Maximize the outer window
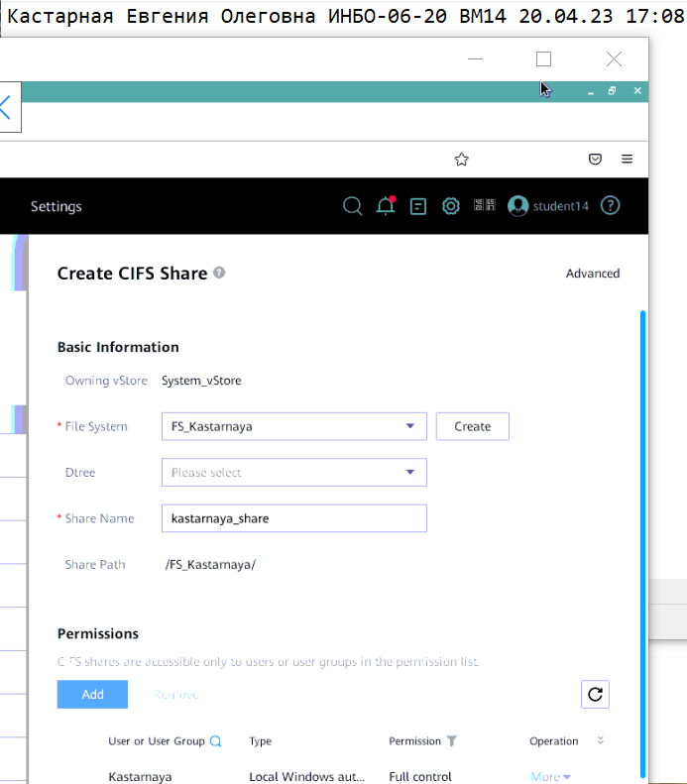This screenshot has width=687, height=784. pos(543,59)
